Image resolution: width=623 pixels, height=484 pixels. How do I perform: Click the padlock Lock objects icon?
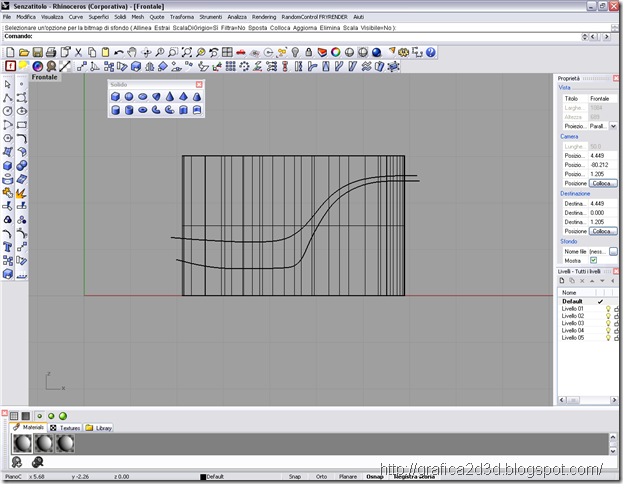coord(308,52)
